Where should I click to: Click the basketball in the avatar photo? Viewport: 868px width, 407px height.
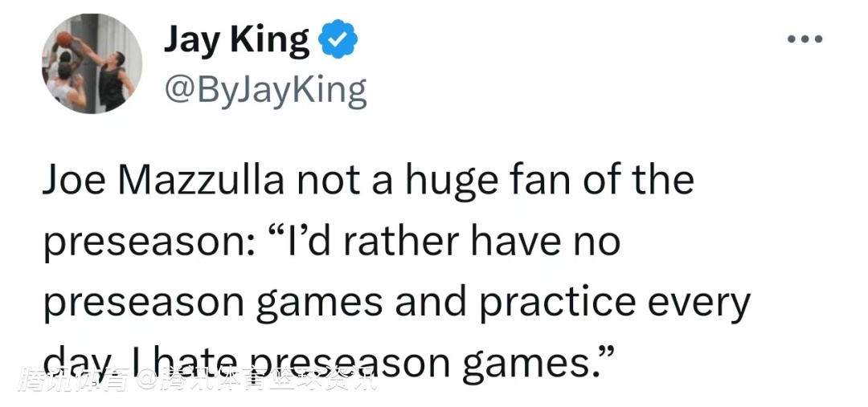pyautogui.click(x=64, y=38)
